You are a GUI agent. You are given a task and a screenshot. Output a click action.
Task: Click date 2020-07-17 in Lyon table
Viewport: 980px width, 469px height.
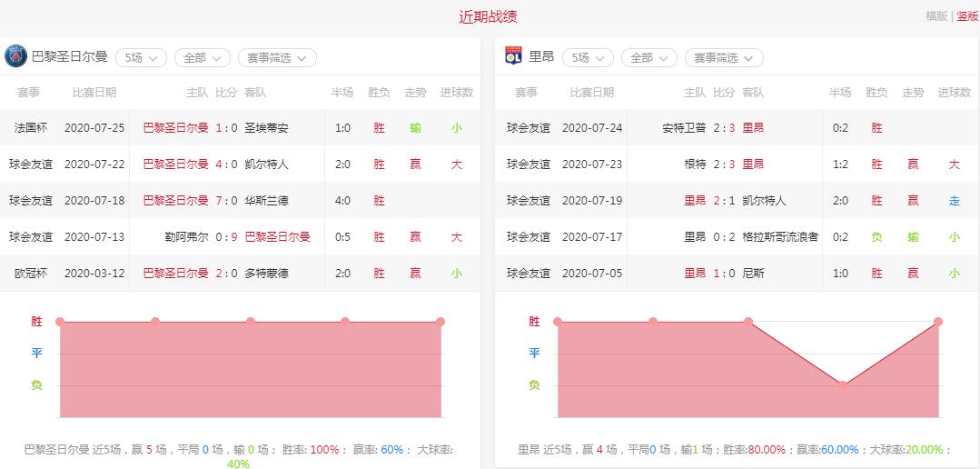coord(592,237)
